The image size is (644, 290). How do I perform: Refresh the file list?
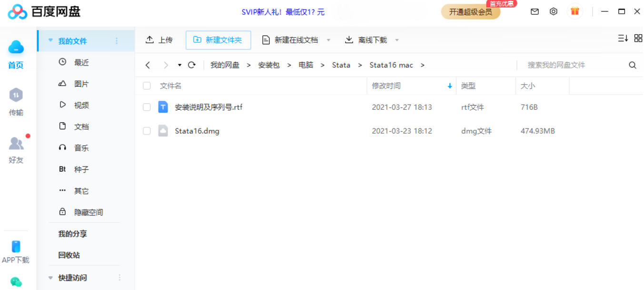pyautogui.click(x=192, y=65)
